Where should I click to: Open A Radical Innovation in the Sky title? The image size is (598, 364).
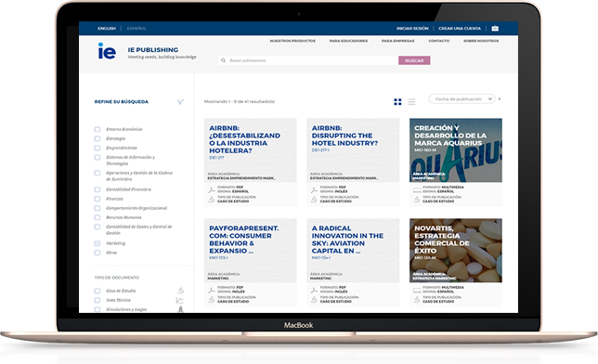click(347, 240)
